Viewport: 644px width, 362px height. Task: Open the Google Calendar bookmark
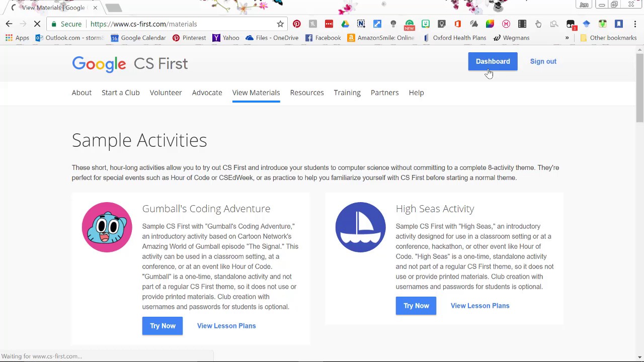[138, 38]
